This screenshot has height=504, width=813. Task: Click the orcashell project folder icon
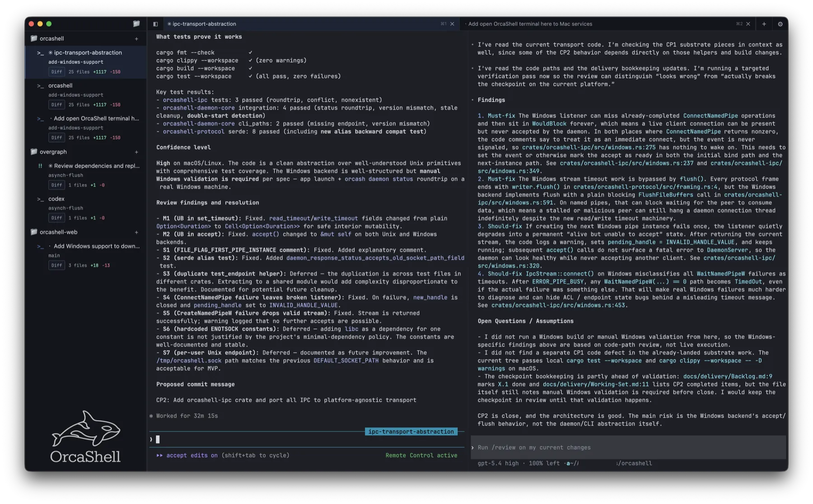pyautogui.click(x=34, y=38)
